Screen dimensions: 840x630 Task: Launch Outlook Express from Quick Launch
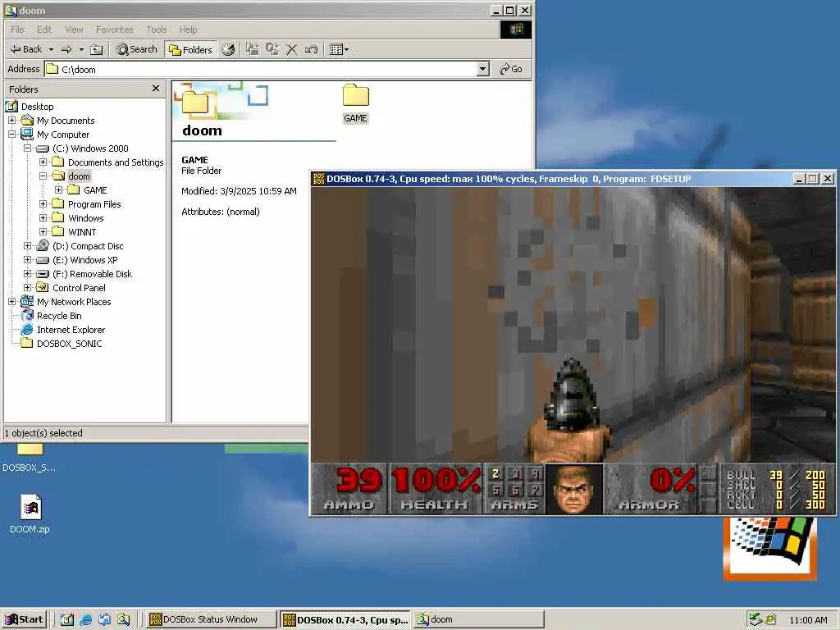point(104,620)
